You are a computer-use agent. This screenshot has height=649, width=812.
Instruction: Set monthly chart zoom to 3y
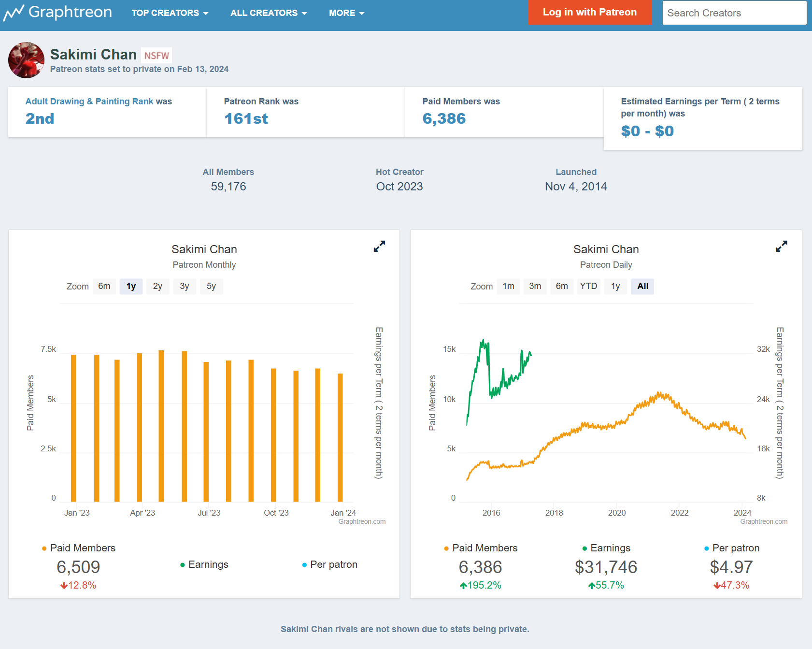pyautogui.click(x=185, y=286)
